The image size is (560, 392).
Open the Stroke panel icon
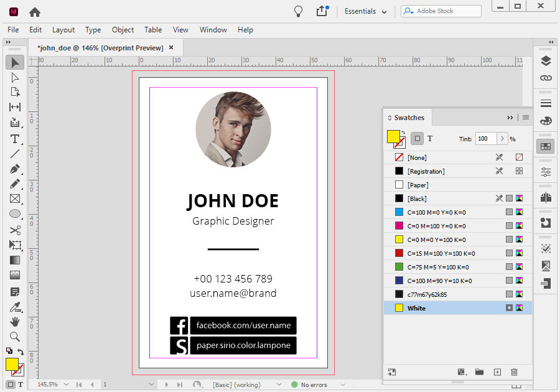pos(546,103)
